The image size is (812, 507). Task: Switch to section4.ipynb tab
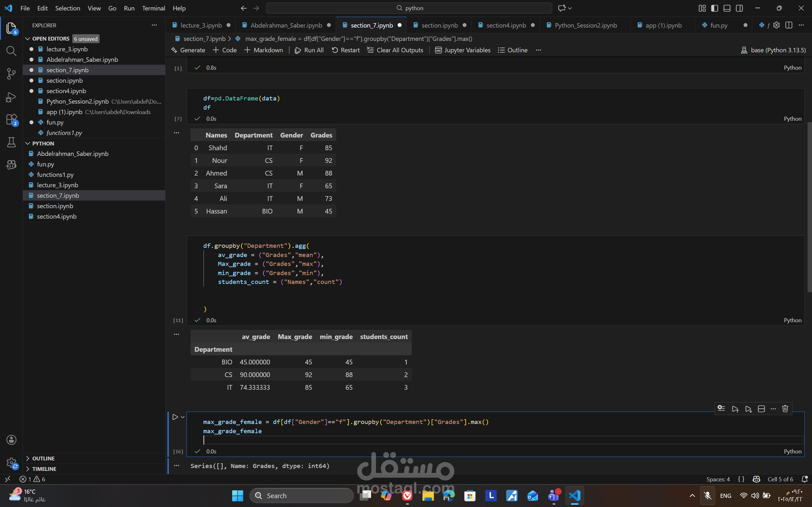pyautogui.click(x=506, y=25)
